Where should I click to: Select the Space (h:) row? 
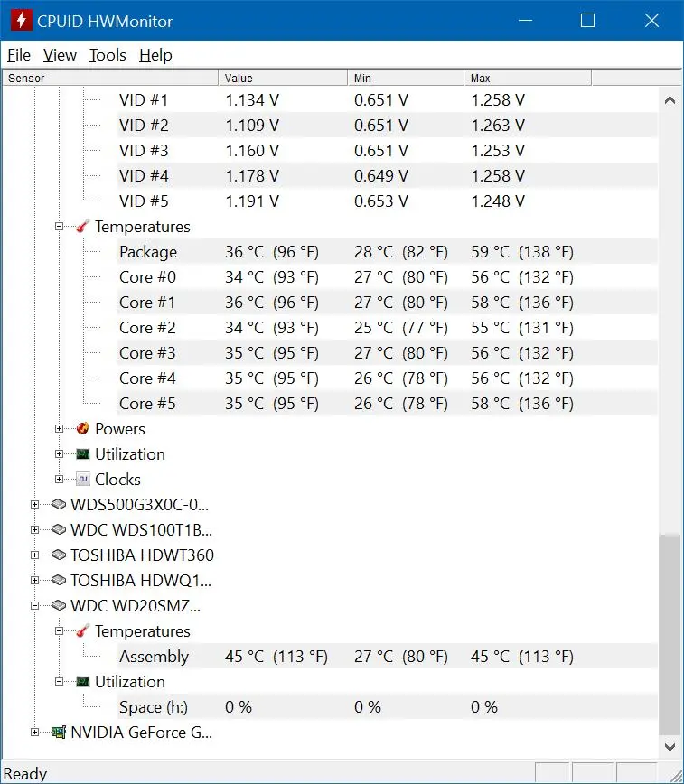388,706
